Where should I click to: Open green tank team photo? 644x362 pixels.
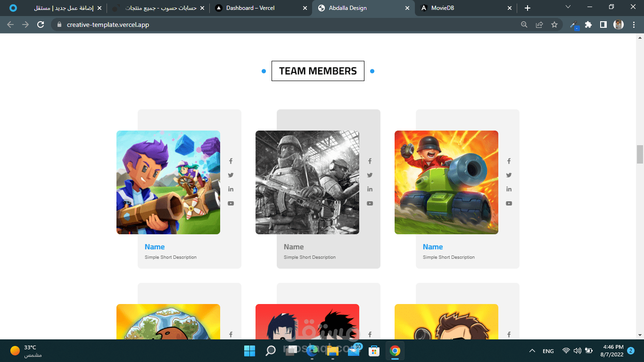pos(446,182)
